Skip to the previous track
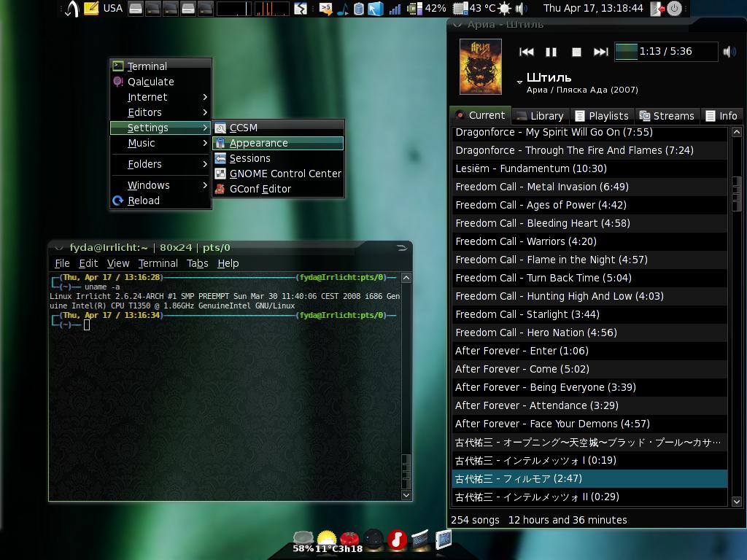Viewport: 747px width, 560px height. pyautogui.click(x=526, y=52)
